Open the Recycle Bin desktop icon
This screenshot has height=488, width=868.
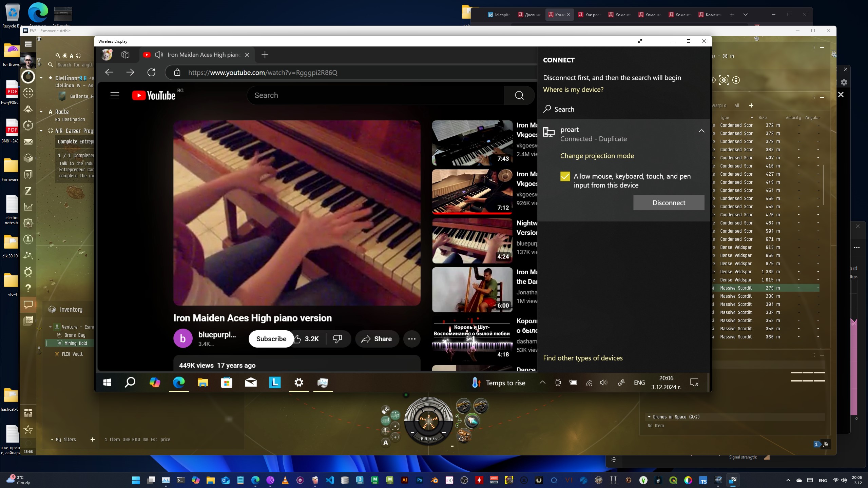coord(13,15)
